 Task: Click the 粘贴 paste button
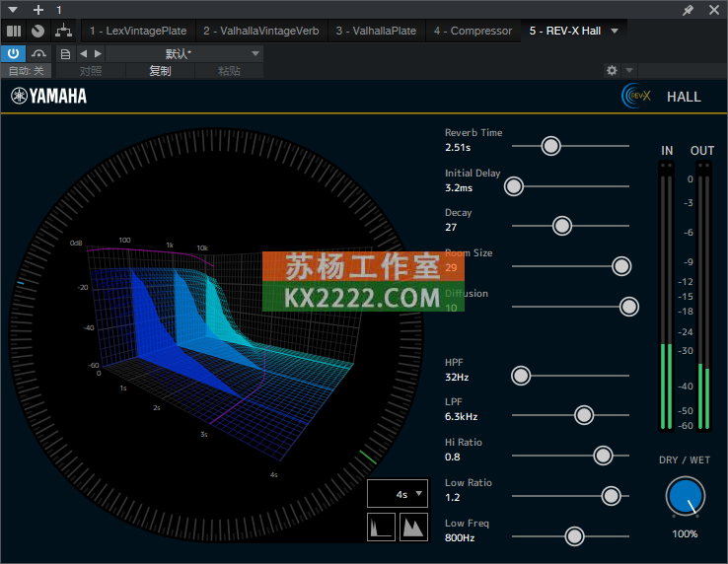[x=230, y=71]
